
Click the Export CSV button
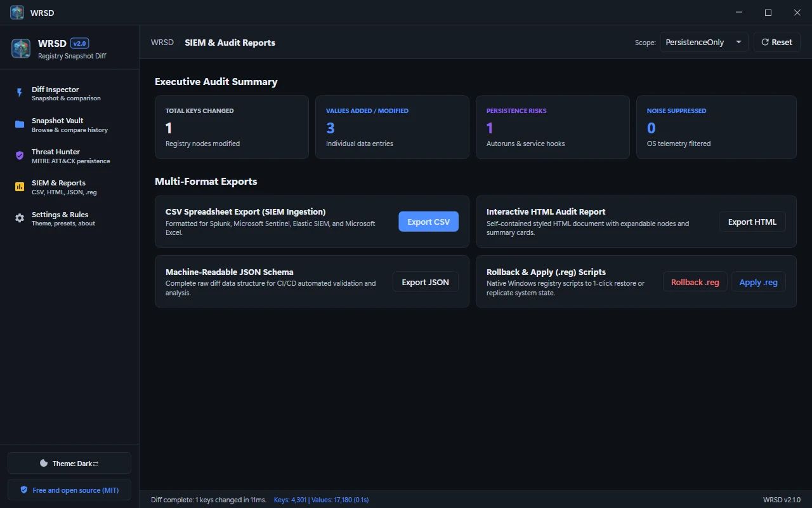(429, 222)
